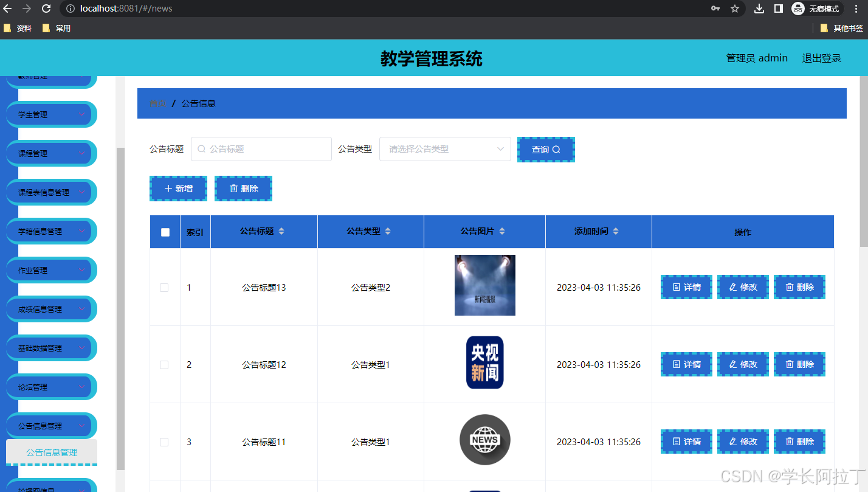Expand the 学生管理 sidebar menu
Screen dimensions: 868x492
(x=51, y=114)
